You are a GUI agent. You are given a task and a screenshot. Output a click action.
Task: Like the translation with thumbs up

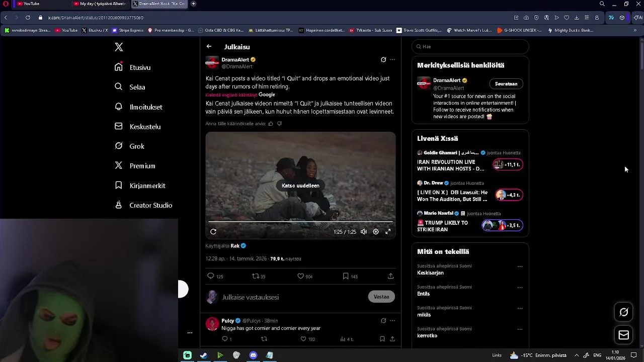(x=271, y=124)
